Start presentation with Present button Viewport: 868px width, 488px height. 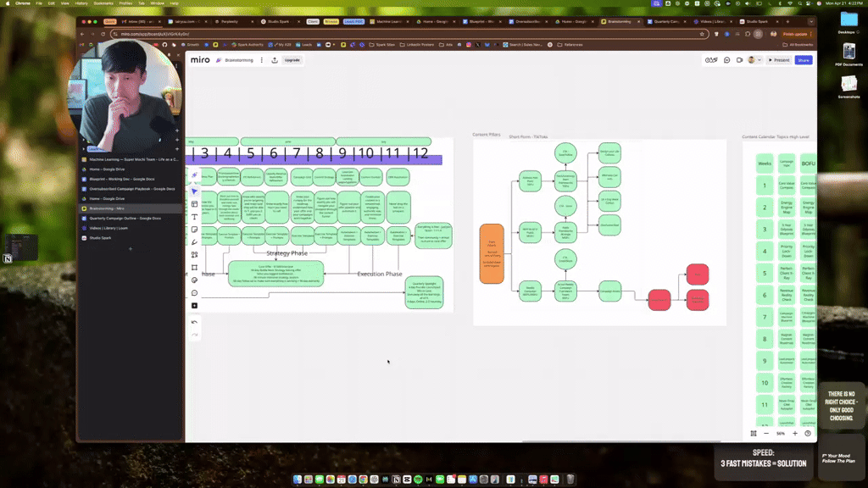[779, 60]
